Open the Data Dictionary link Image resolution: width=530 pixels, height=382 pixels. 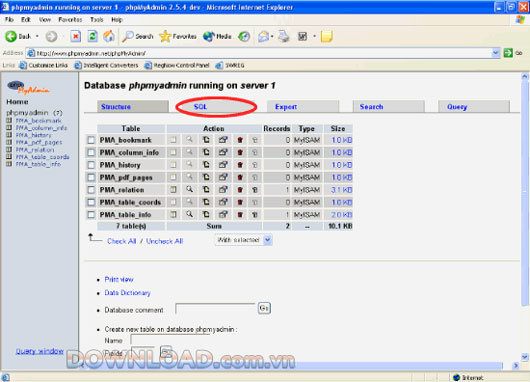tap(127, 293)
